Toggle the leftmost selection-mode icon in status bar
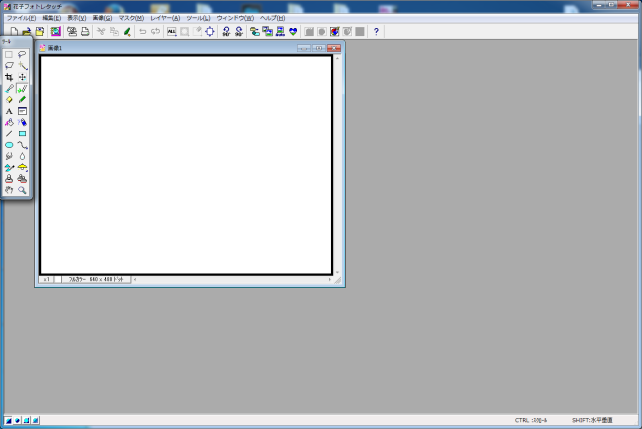 (8, 420)
